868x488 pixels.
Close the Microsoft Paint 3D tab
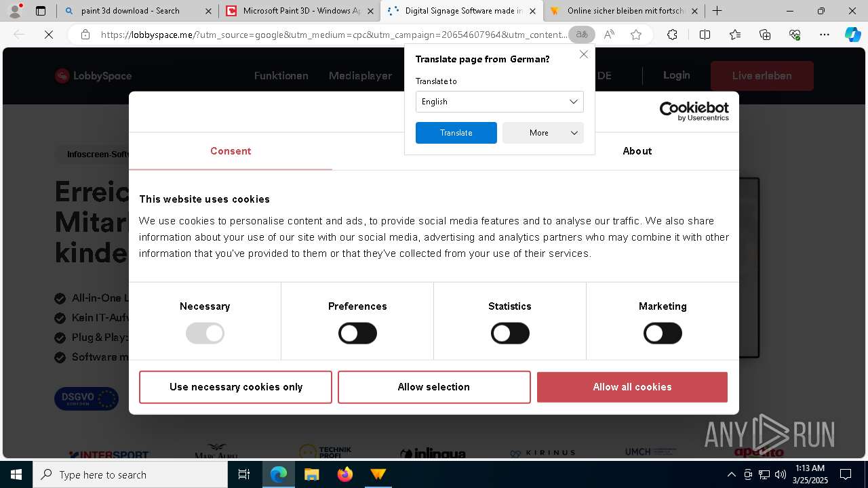pos(370,11)
